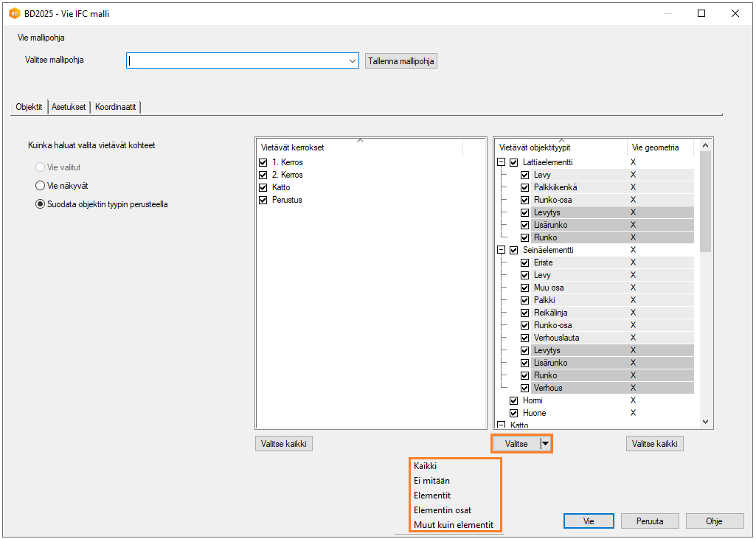Select the Vie näkyvät radio option
This screenshot has height=539, width=756.
tap(41, 186)
